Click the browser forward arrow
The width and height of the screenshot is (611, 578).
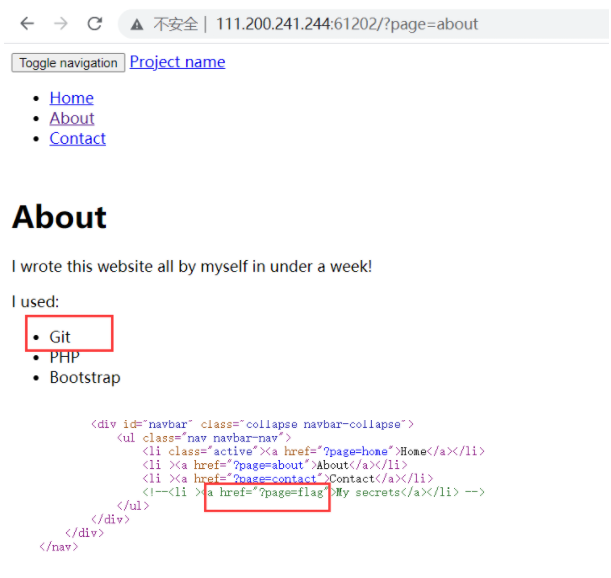(61, 23)
